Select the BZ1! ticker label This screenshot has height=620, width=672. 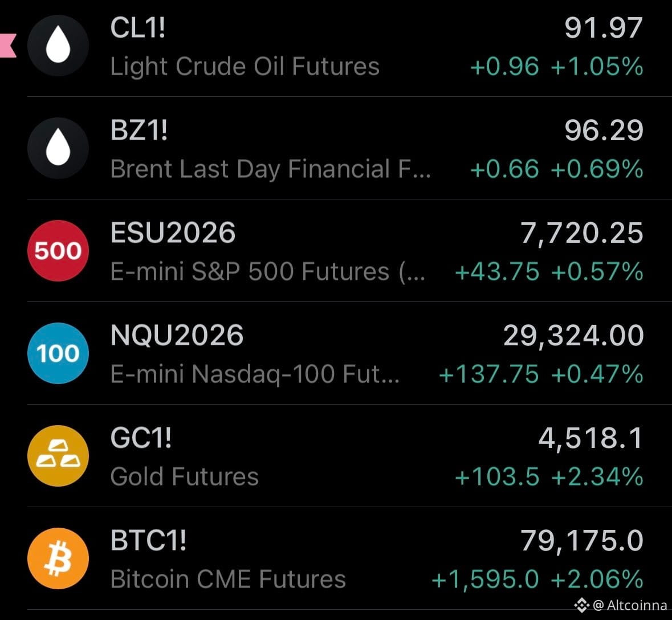click(x=139, y=130)
